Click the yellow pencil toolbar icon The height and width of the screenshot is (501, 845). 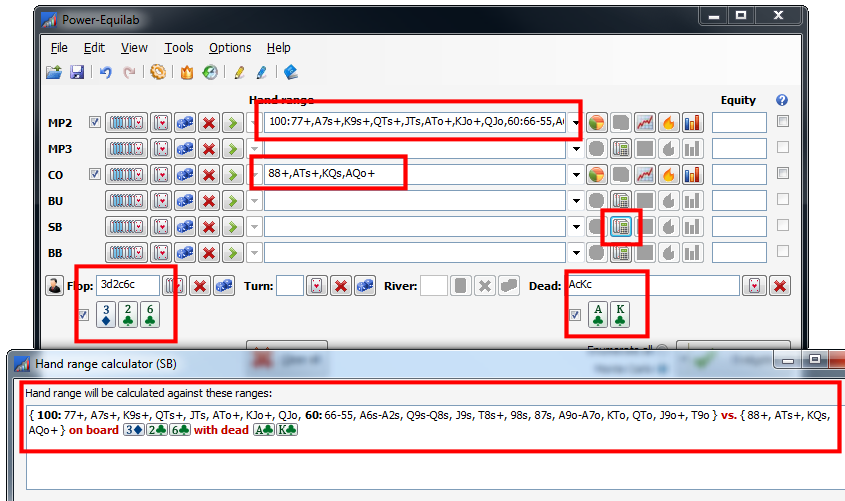point(239,72)
